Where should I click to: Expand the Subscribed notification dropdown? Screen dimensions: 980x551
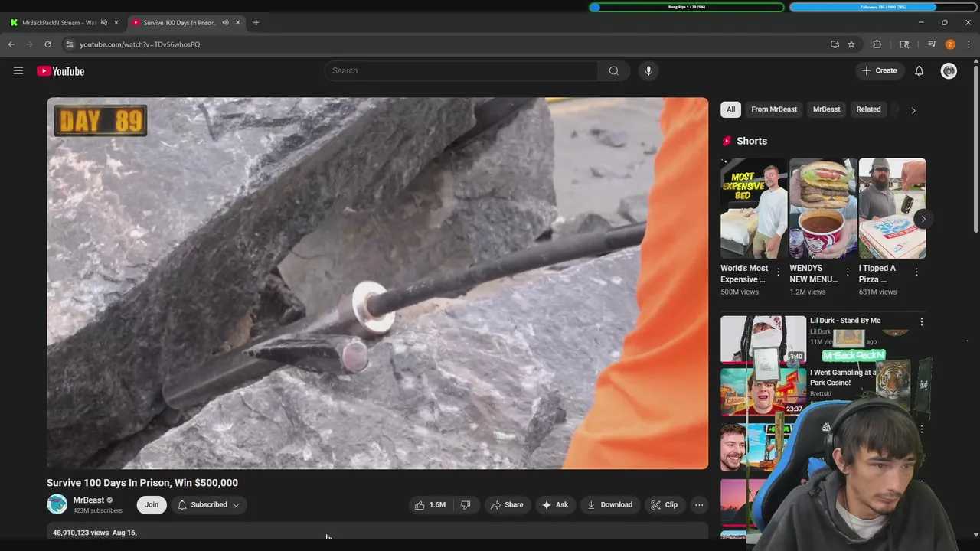pyautogui.click(x=209, y=504)
